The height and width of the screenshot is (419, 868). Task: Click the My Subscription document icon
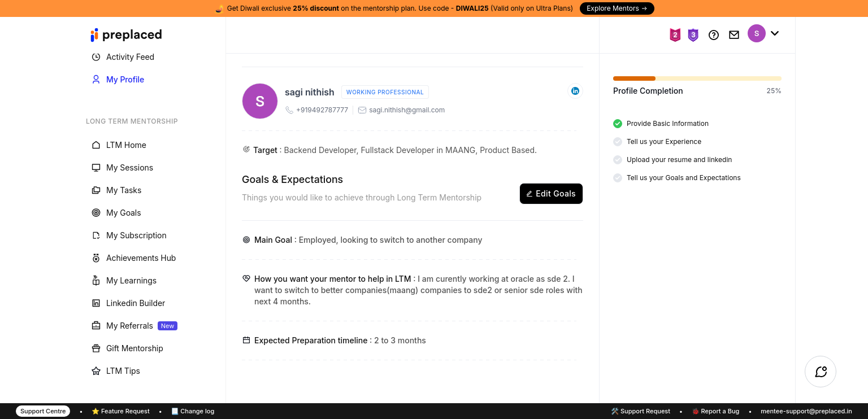pos(96,235)
